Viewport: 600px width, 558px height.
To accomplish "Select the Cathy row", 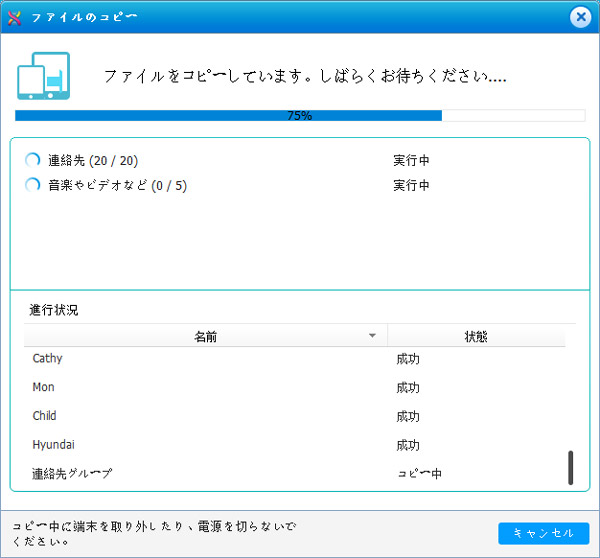I will (x=295, y=359).
